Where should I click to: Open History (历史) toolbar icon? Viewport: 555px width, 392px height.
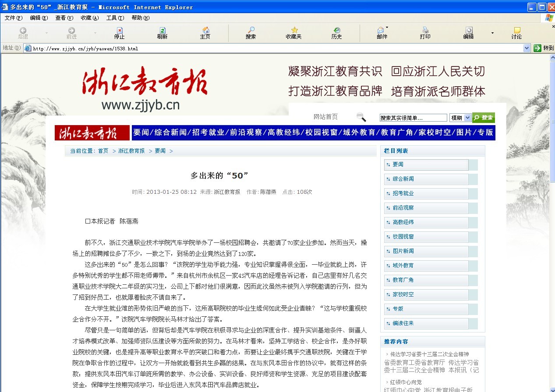(x=337, y=30)
